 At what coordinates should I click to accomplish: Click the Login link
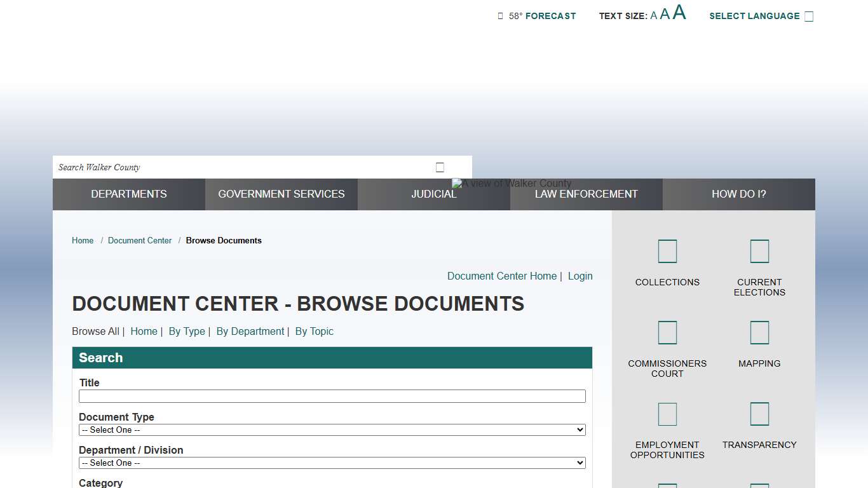(x=580, y=276)
